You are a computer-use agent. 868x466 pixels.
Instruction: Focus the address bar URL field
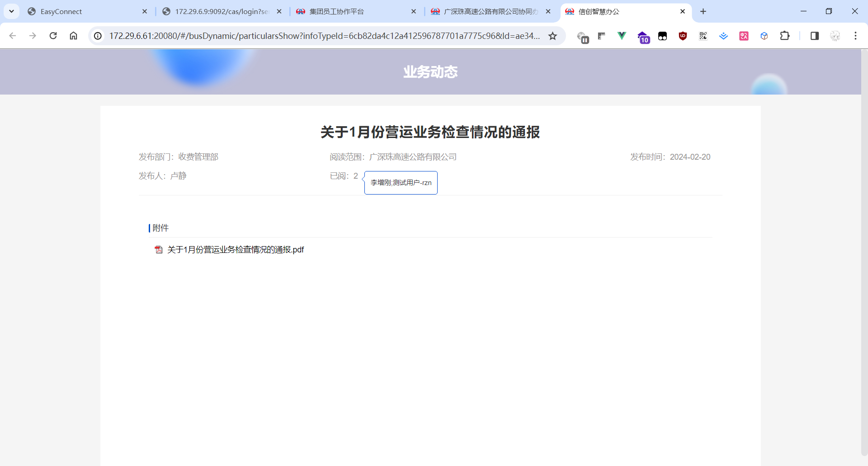pos(324,36)
